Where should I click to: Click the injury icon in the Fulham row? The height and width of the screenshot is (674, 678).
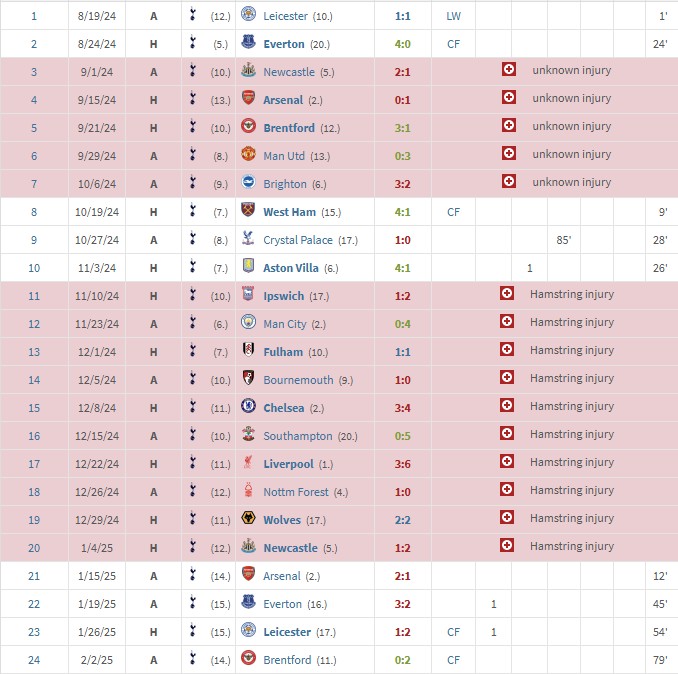507,351
